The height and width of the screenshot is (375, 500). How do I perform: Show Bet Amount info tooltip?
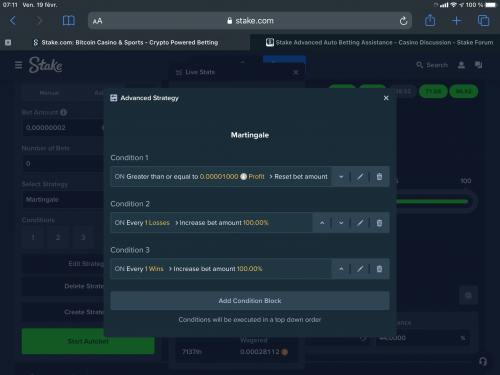tap(63, 112)
